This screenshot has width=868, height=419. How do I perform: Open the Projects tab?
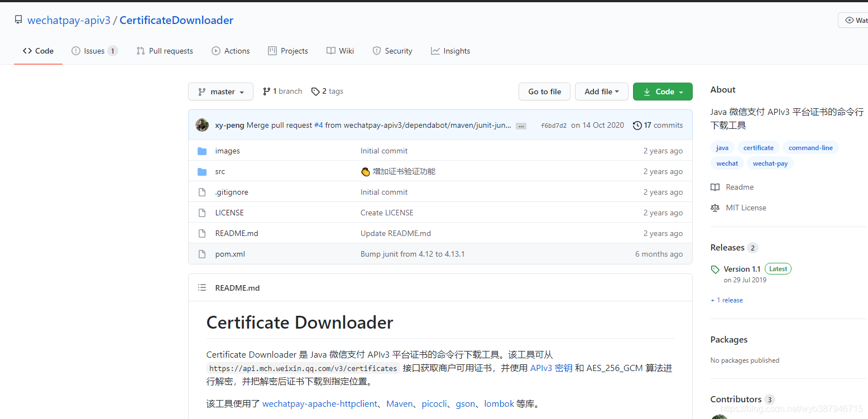click(x=288, y=51)
